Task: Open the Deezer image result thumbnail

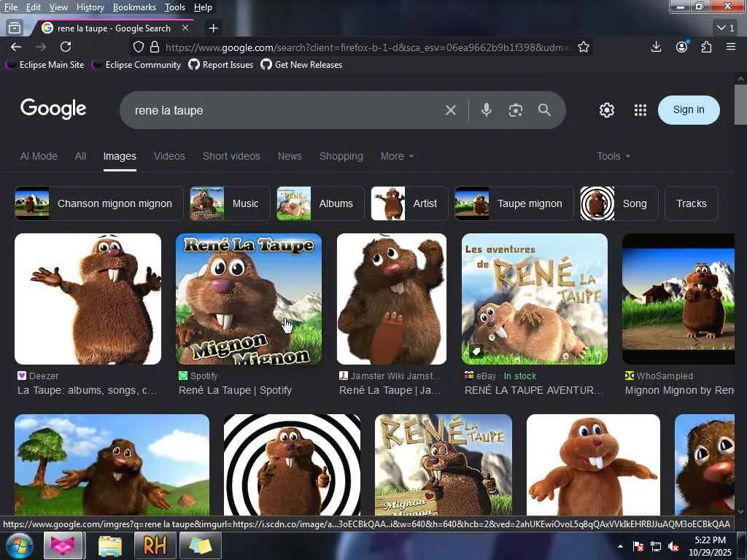Action: coord(88,299)
